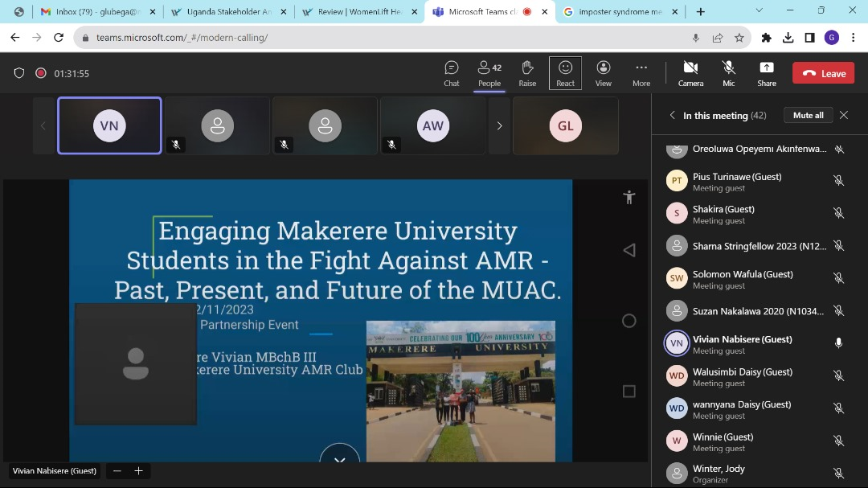Click Shakira's S avatar

(x=677, y=213)
